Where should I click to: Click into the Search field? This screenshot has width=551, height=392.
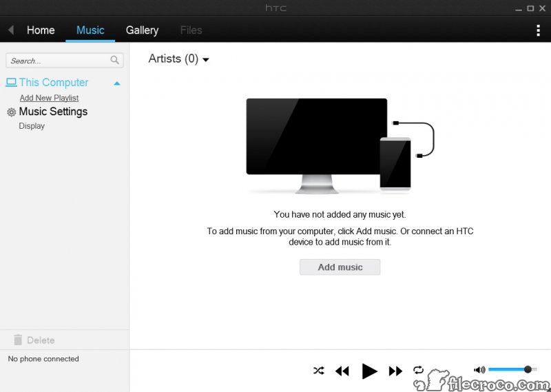[x=65, y=61]
